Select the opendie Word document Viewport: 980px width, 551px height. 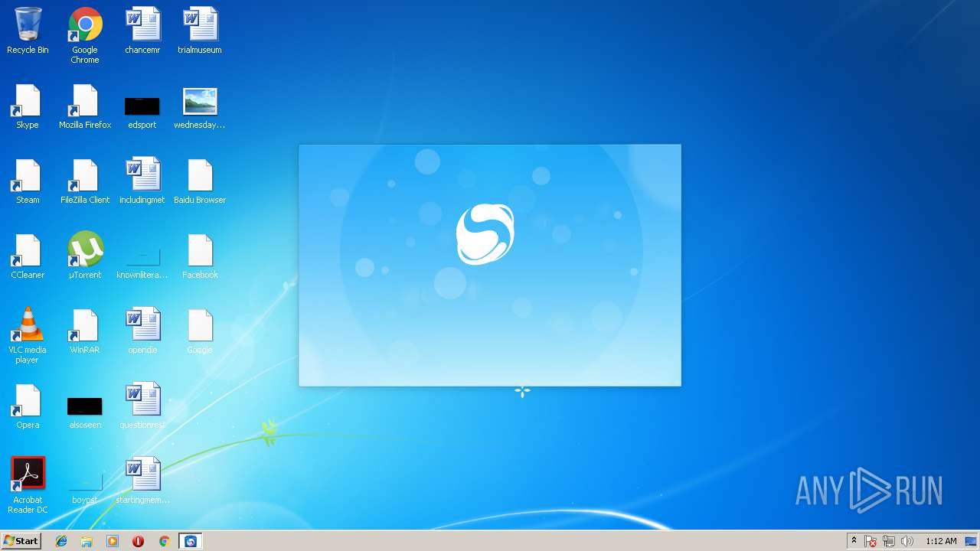pyautogui.click(x=142, y=331)
